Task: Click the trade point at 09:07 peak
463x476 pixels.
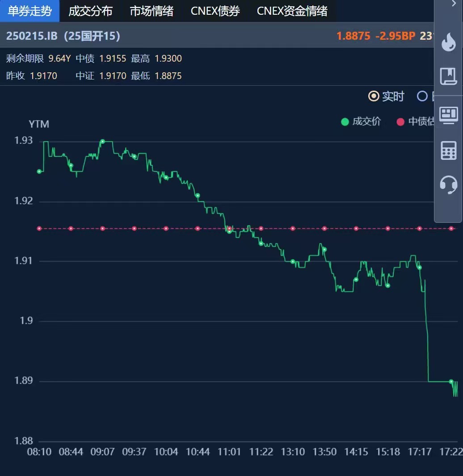Action: click(x=102, y=142)
